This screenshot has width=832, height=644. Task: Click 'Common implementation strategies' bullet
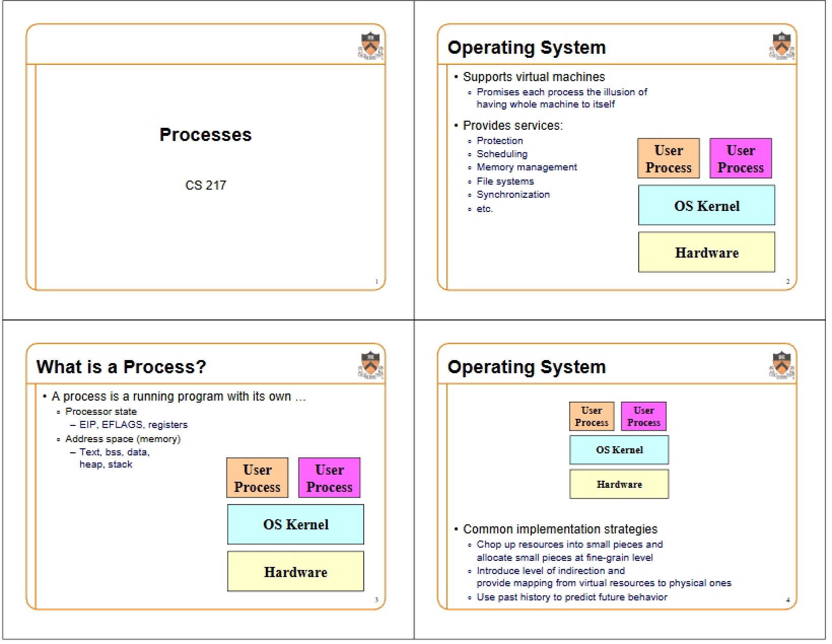(x=560, y=529)
